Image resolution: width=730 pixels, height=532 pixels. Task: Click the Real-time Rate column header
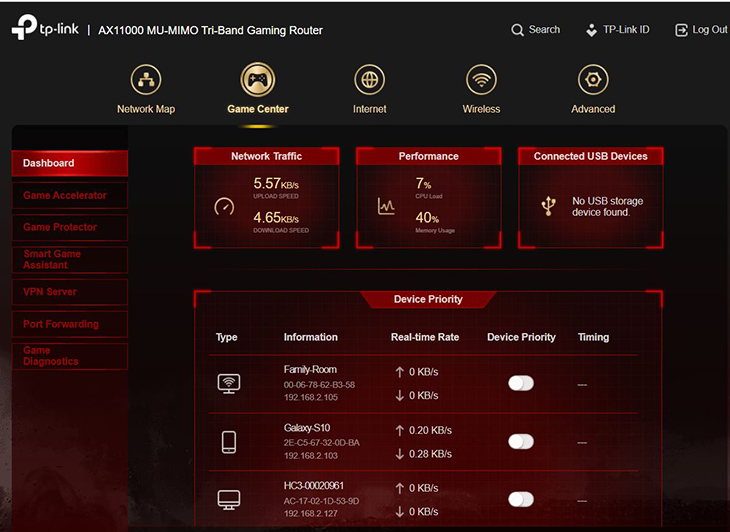coord(425,337)
